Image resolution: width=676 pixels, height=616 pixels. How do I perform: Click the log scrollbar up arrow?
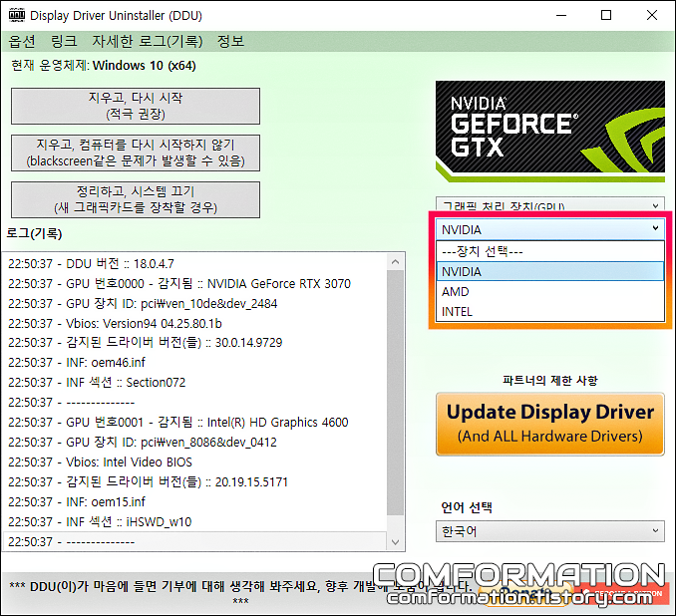click(x=396, y=262)
